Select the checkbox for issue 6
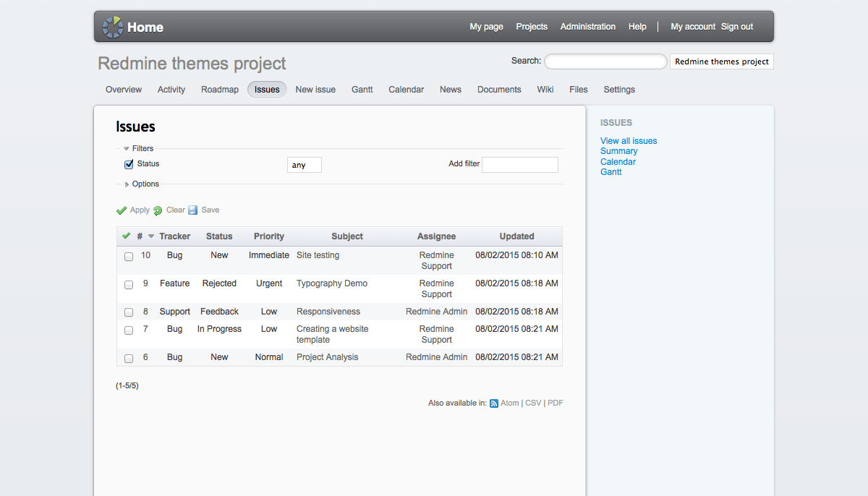The width and height of the screenshot is (868, 496). [129, 359]
